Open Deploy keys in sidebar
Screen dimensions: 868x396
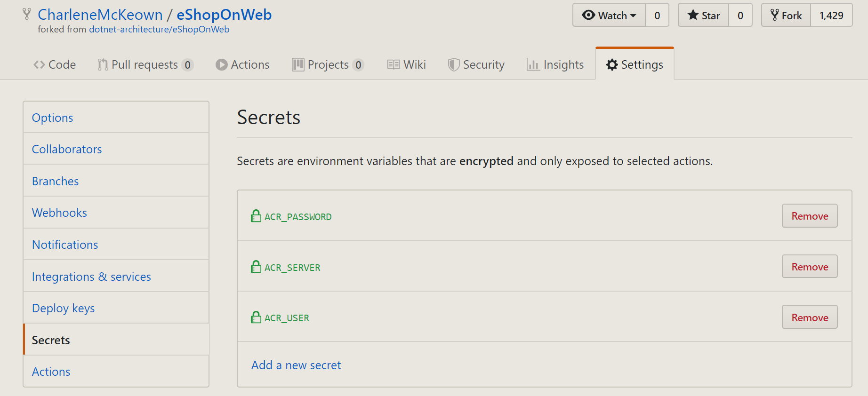coord(116,308)
